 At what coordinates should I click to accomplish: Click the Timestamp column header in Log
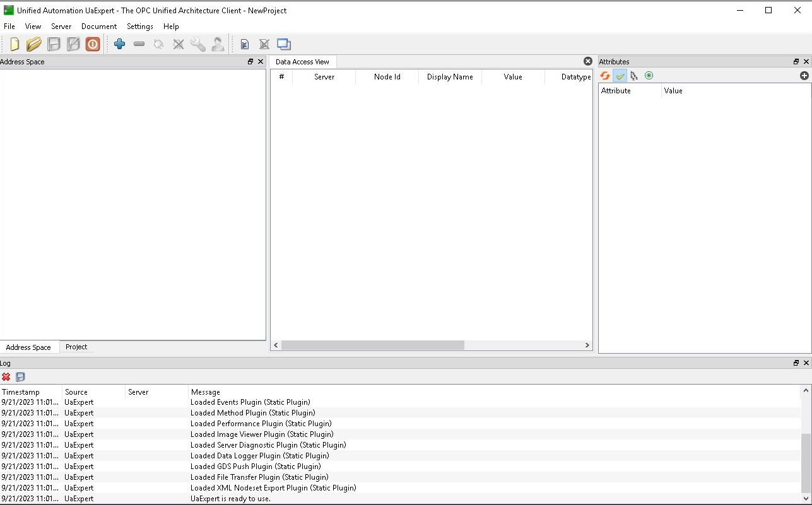tap(31, 392)
